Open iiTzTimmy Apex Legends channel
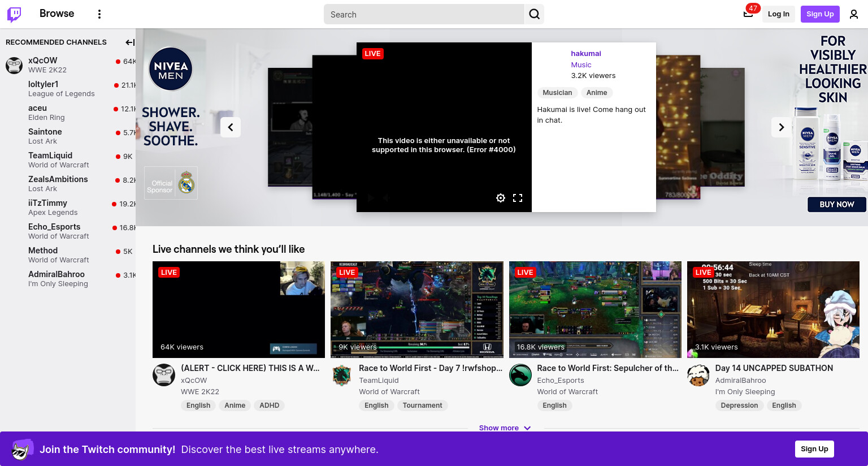Viewport: 868px width, 466px height. 68,208
